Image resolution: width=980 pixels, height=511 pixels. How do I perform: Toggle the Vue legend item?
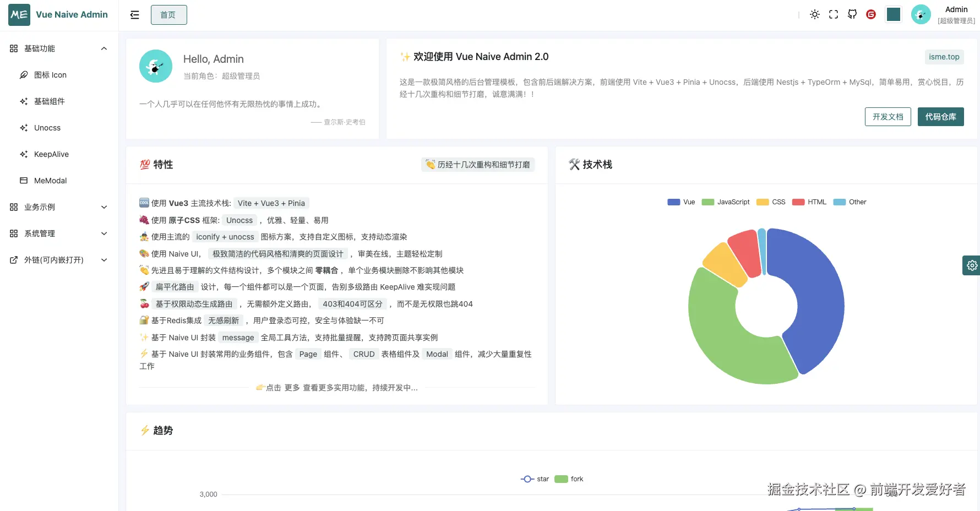(x=681, y=202)
